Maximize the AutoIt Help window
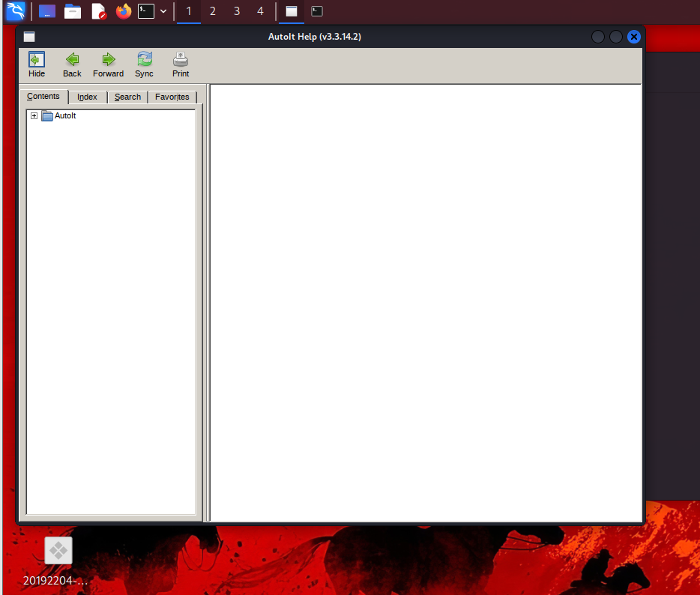Viewport: 700px width, 595px height. click(616, 37)
